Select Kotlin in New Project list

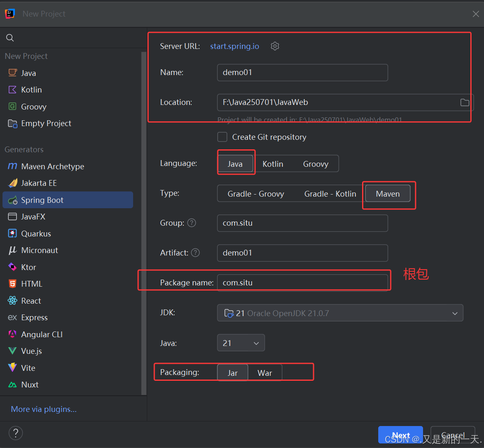click(68, 90)
